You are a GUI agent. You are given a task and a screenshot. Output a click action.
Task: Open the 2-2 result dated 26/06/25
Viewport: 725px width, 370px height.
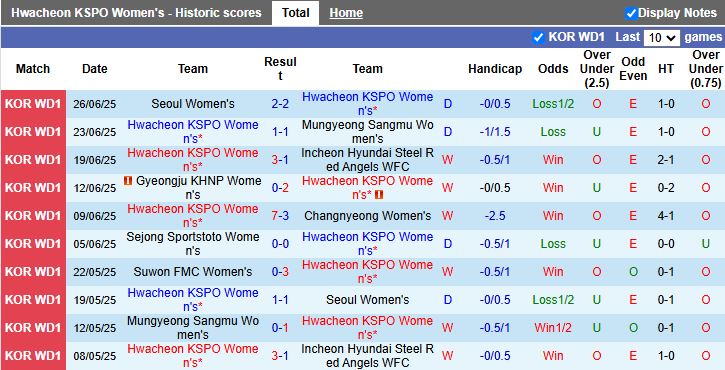(x=280, y=104)
